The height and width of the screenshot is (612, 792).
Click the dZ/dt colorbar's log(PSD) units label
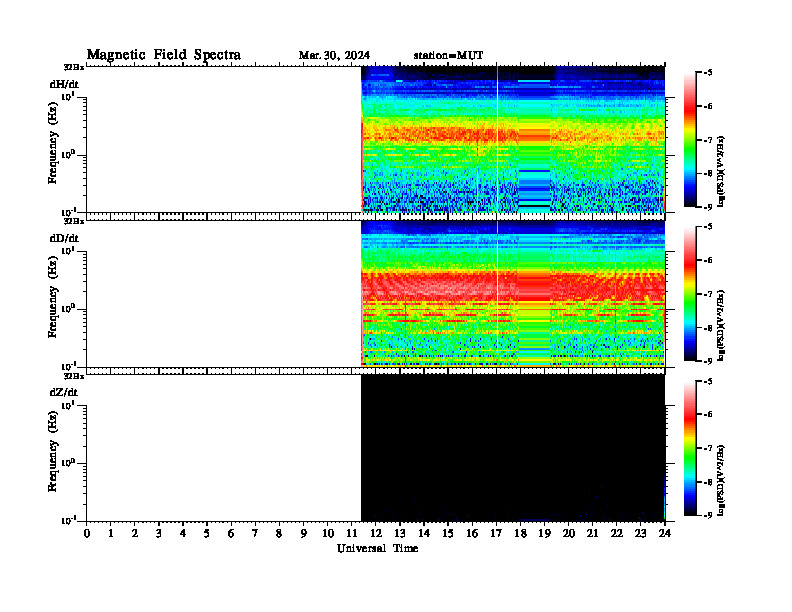(721, 480)
